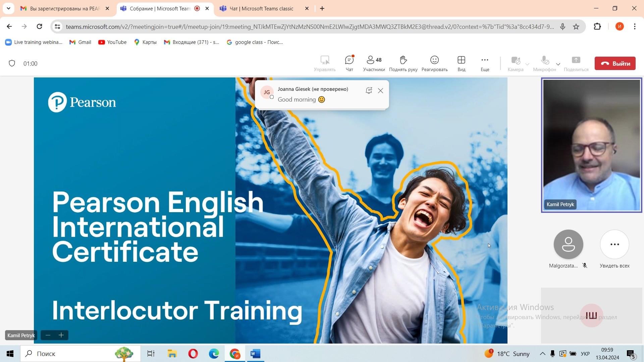644x362 pixels.
Task: Select the Собрание Microsoft Teams tab
Action: pos(160,8)
